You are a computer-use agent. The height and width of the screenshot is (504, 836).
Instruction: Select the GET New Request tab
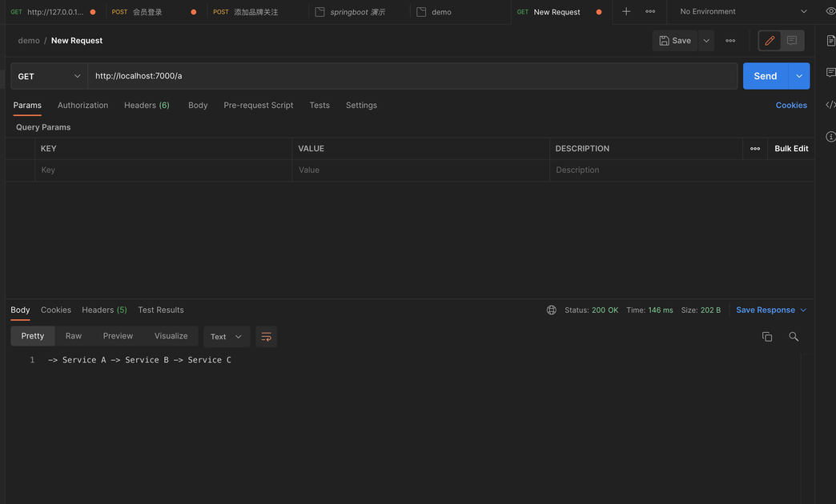pos(561,12)
